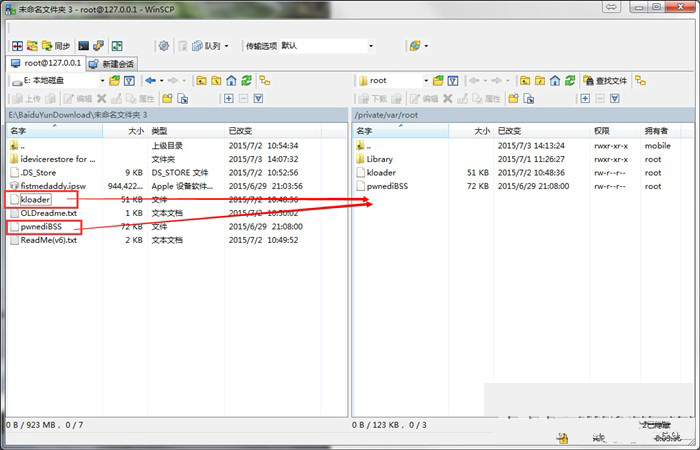Viewport: 700px width, 450px height.
Task: Click the local path E:\BaiduYunDownload bar
Action: [x=177, y=115]
